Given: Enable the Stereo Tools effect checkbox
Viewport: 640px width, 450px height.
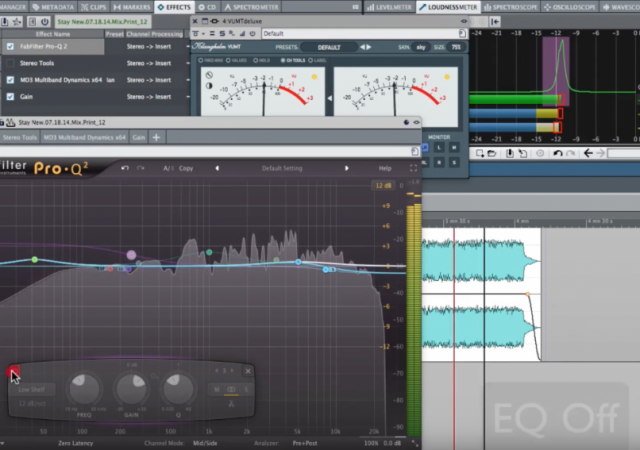Looking at the screenshot, I should [10, 63].
